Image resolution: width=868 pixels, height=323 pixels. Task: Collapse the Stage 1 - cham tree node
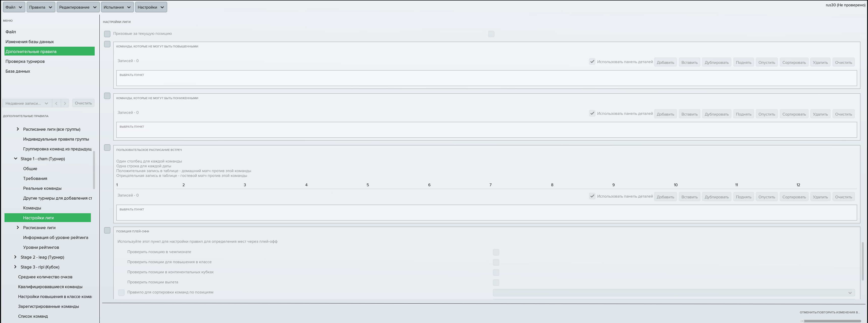click(x=15, y=159)
